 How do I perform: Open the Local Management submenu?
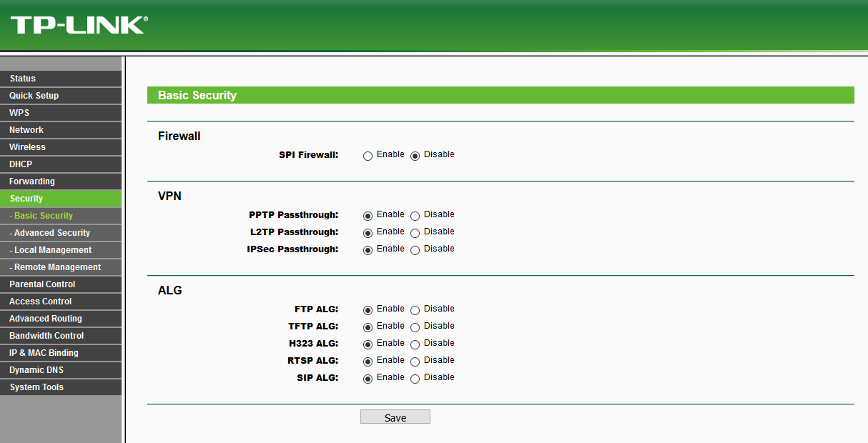[x=61, y=250]
